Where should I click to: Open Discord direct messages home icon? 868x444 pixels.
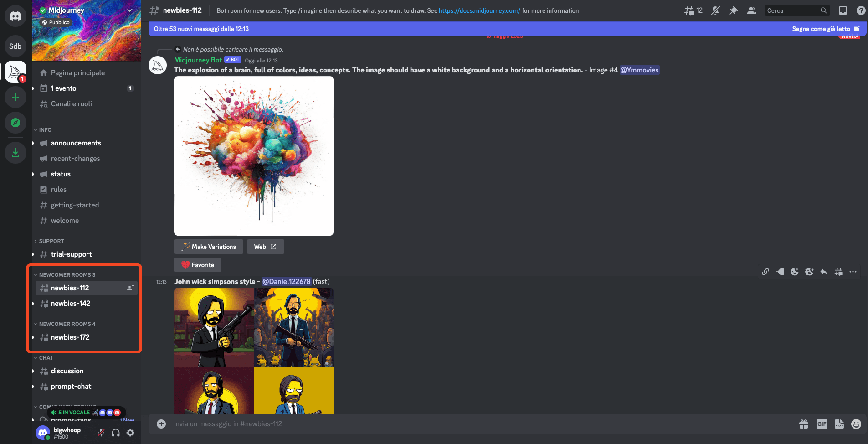(x=15, y=16)
